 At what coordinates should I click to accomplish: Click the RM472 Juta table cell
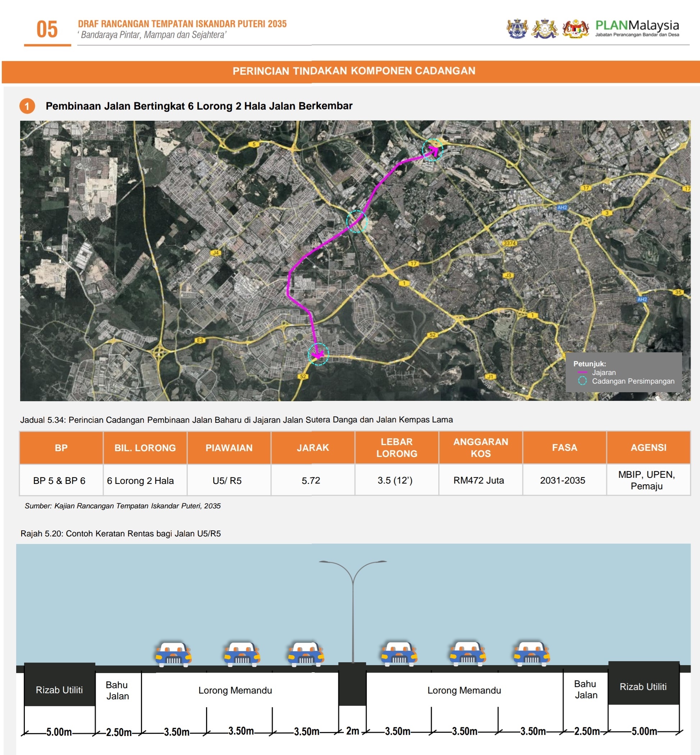click(479, 480)
